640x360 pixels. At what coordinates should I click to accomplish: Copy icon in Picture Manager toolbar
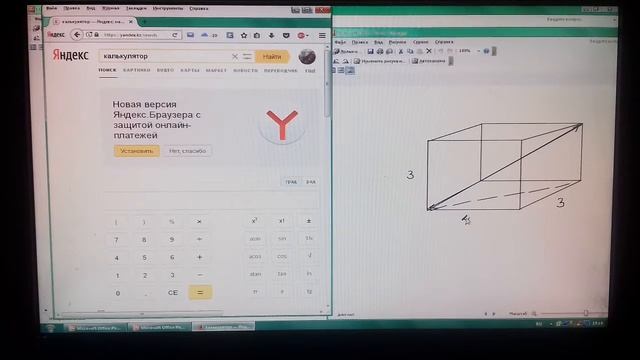[410, 51]
